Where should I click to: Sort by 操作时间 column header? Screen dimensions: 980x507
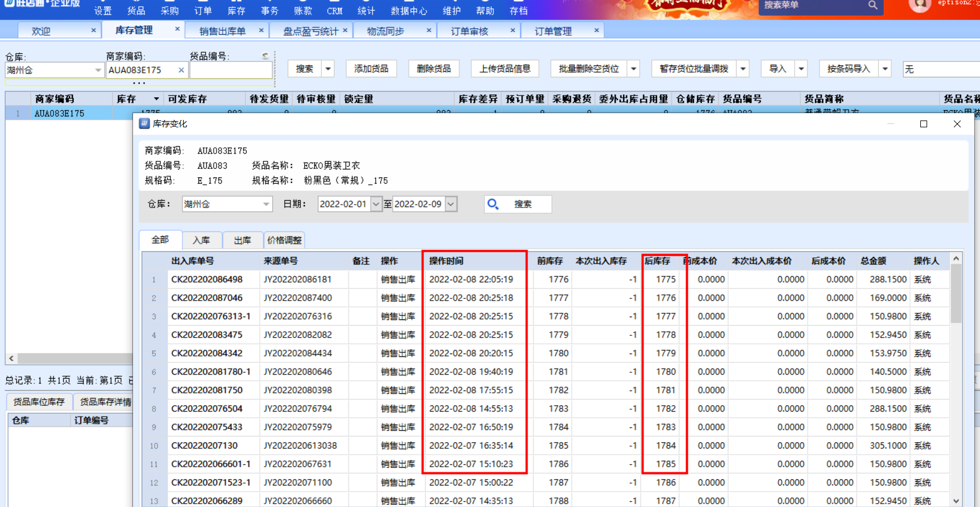coord(446,261)
